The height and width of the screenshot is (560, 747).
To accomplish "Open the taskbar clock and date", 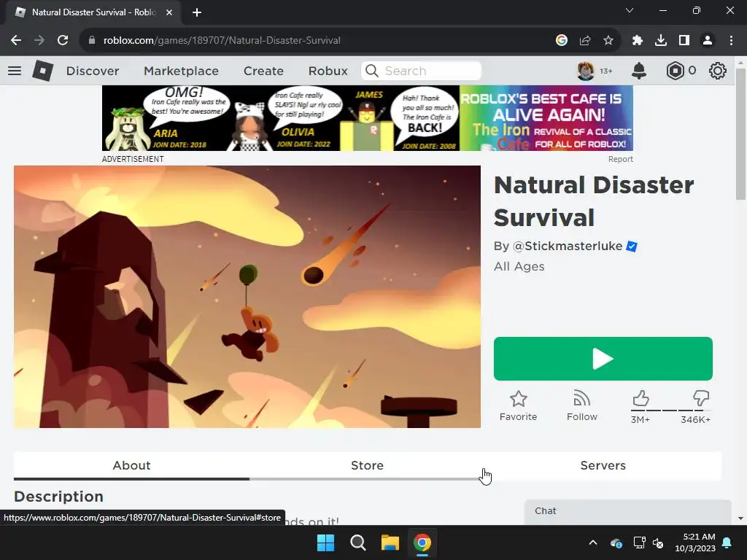I will [695, 542].
